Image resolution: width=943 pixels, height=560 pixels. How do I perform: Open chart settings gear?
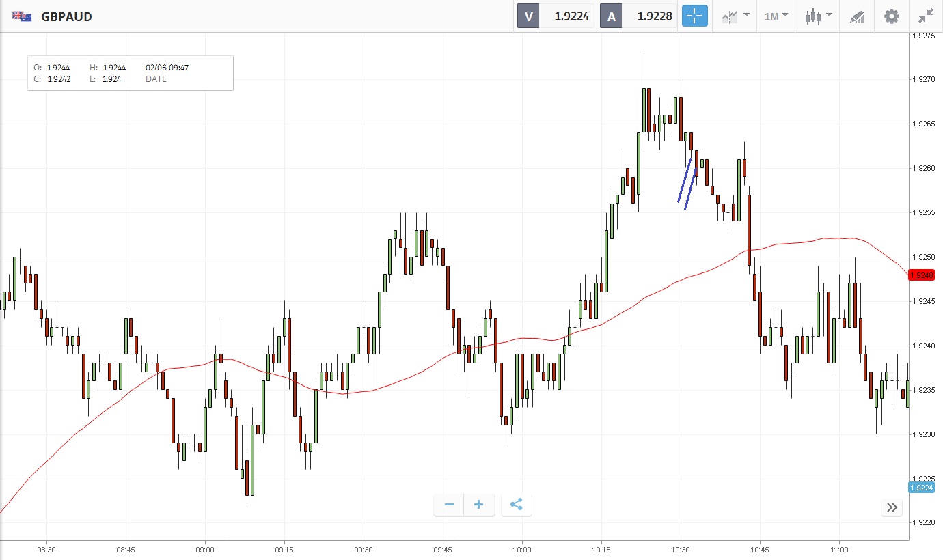point(892,16)
